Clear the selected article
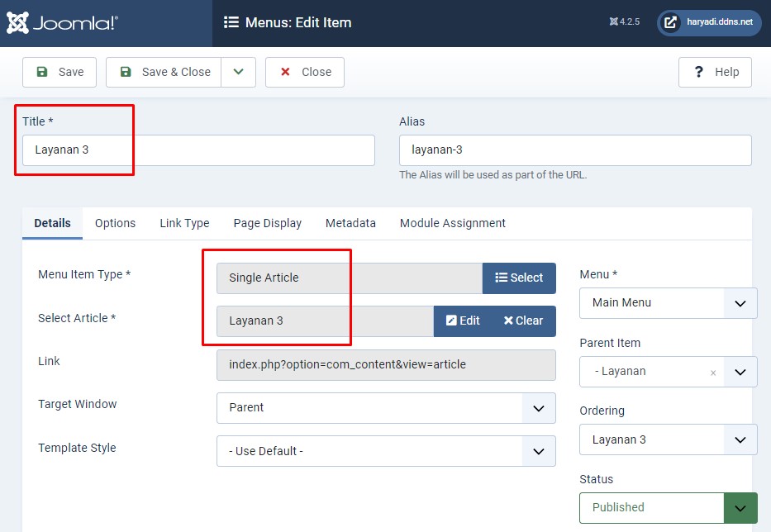Image resolution: width=771 pixels, height=532 pixels. point(524,321)
